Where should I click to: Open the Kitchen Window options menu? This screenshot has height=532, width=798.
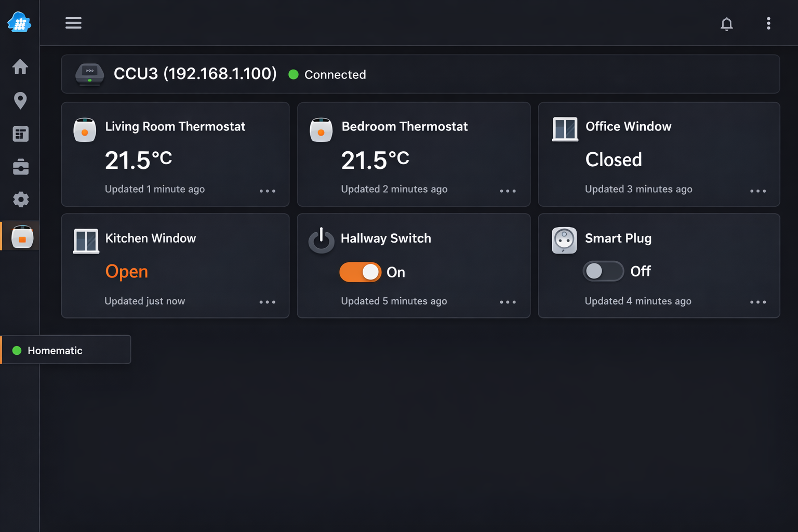[x=267, y=302]
